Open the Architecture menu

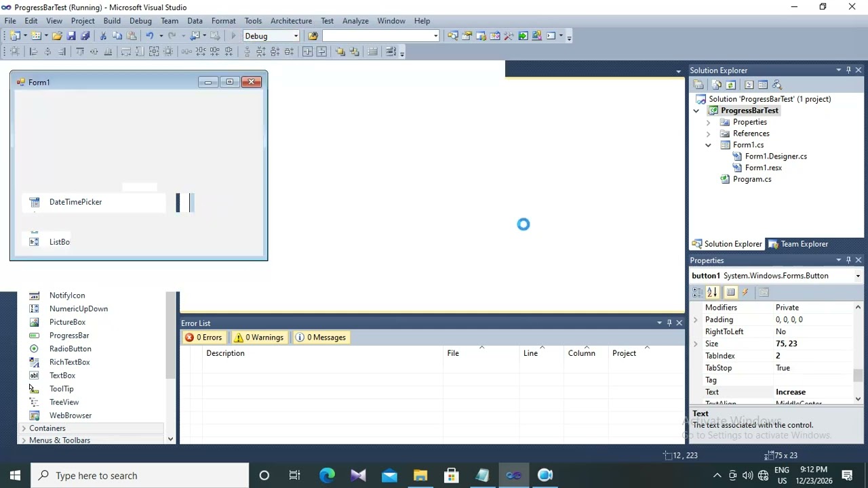(291, 21)
